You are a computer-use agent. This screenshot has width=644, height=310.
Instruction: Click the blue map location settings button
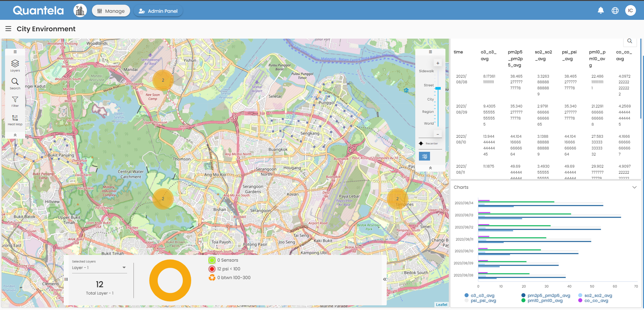click(x=424, y=156)
